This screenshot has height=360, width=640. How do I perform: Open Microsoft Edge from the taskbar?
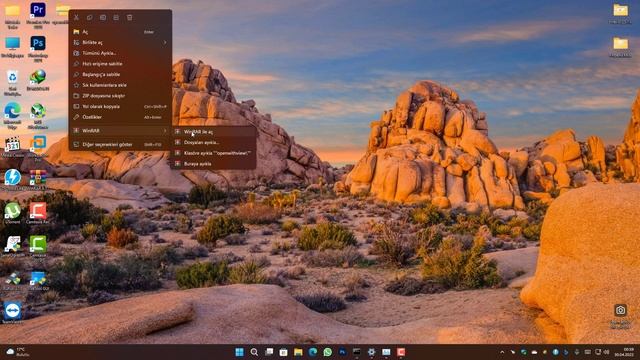coord(313,352)
